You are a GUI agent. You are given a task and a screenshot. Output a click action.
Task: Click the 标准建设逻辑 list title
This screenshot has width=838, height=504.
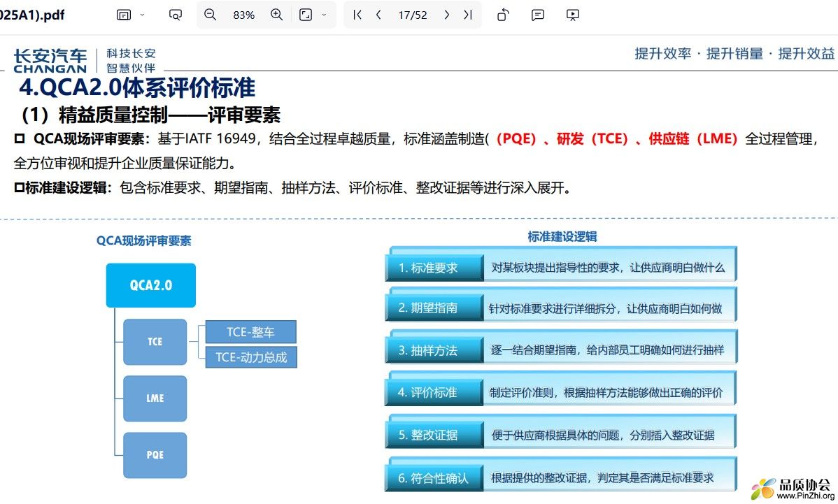tap(562, 236)
